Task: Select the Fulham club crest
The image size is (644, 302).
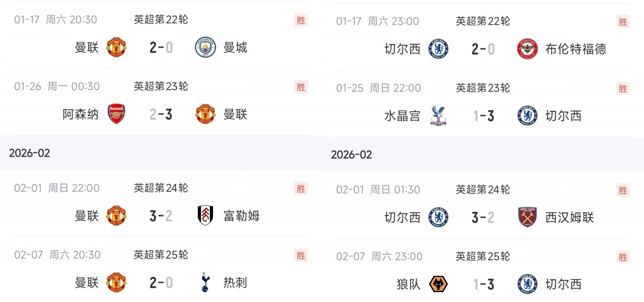Action: point(205,216)
